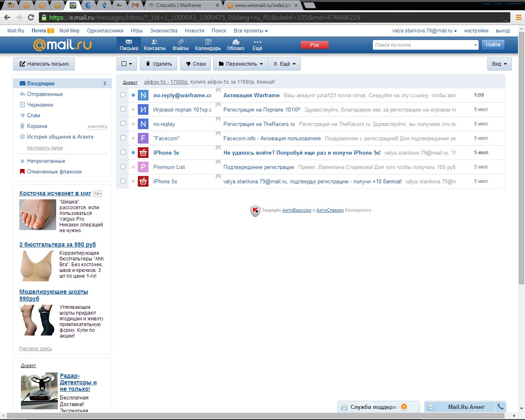The image size is (525, 420).
Task: Click the настройки link
Action: [476, 31]
